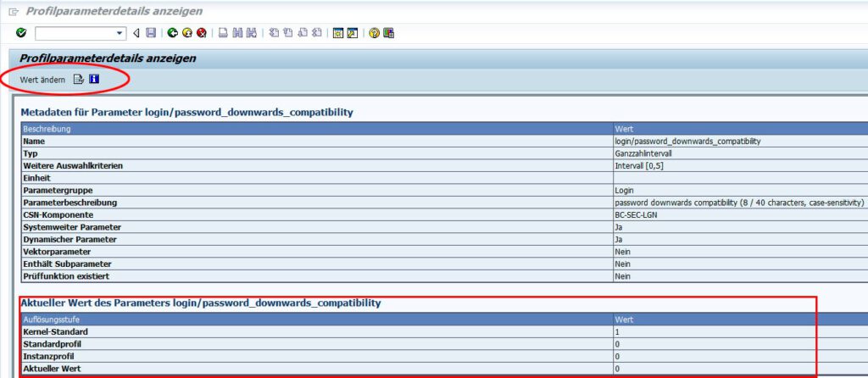This screenshot has height=378, width=868.
Task: Select the Standardprofil row label
Action: point(52,344)
